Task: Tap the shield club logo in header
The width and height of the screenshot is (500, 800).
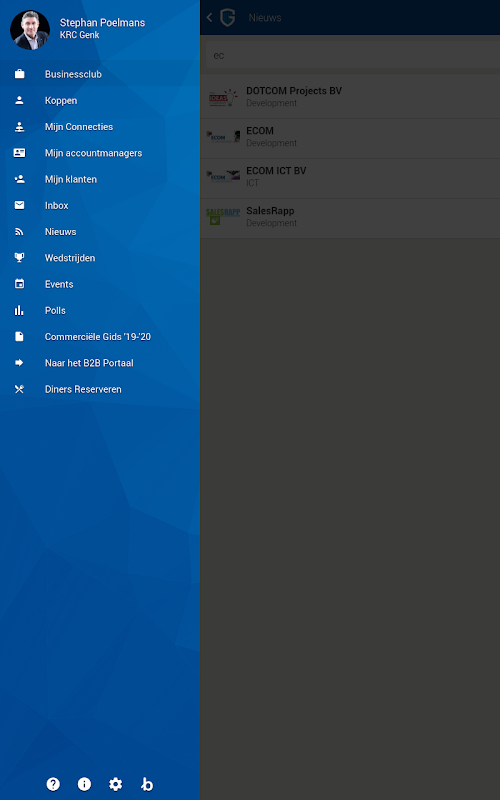Action: click(x=228, y=17)
